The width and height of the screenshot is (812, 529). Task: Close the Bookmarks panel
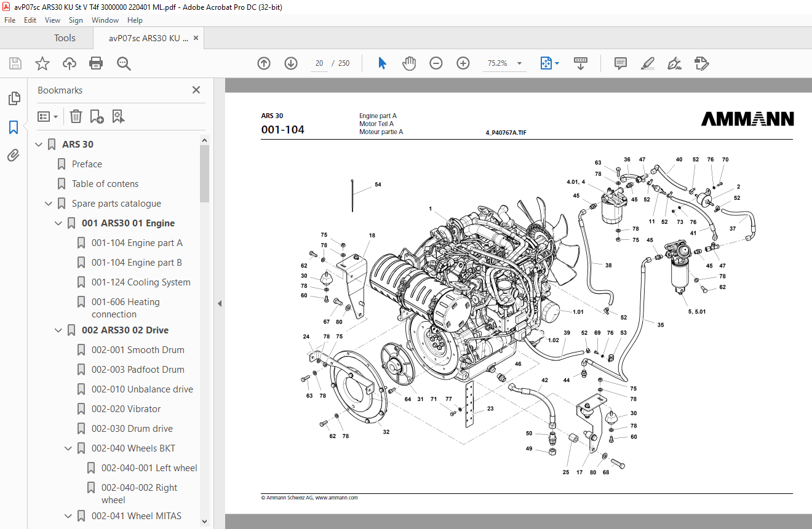coord(196,90)
